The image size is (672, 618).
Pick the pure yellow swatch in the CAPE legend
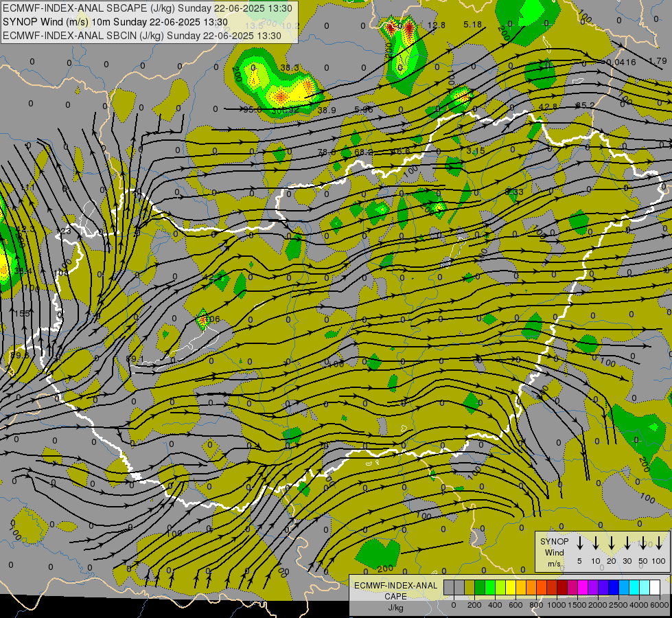coord(511,587)
